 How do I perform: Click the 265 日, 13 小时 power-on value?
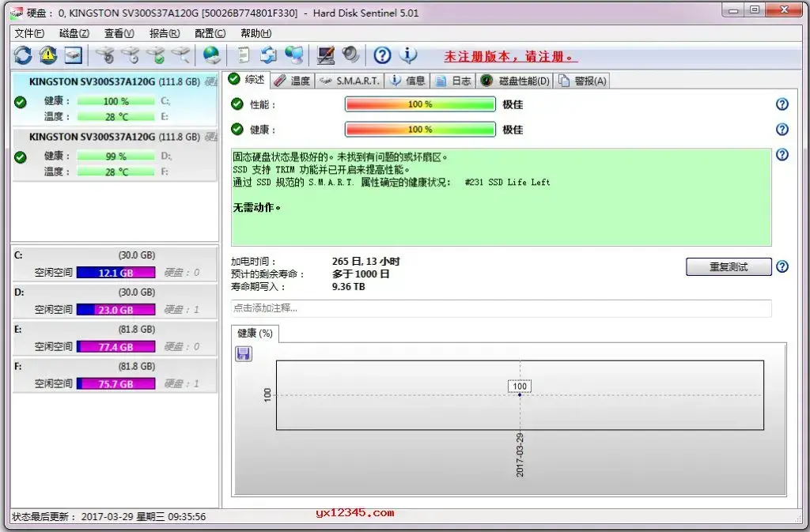[x=365, y=262]
